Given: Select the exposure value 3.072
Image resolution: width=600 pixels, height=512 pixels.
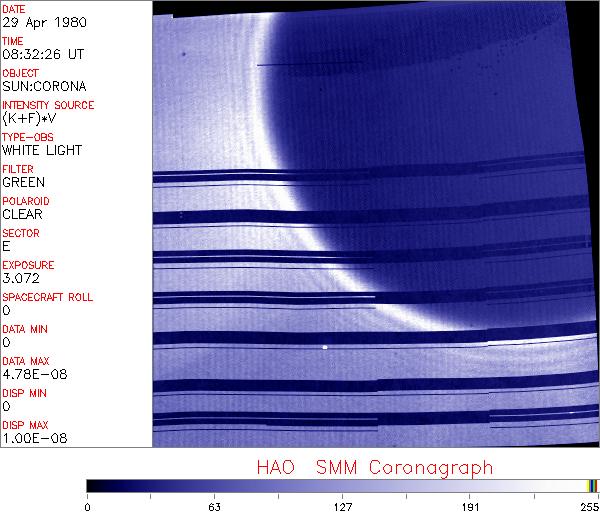Looking at the screenshot, I should pos(20,278).
